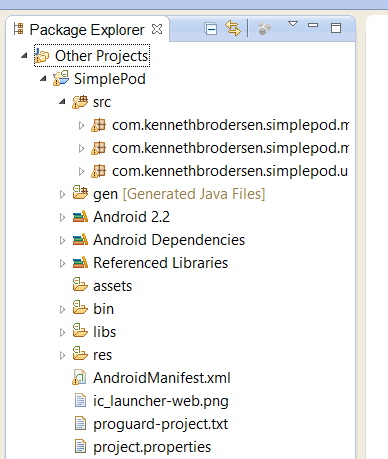Click the project.properties file icon
The width and height of the screenshot is (388, 459).
point(80,447)
